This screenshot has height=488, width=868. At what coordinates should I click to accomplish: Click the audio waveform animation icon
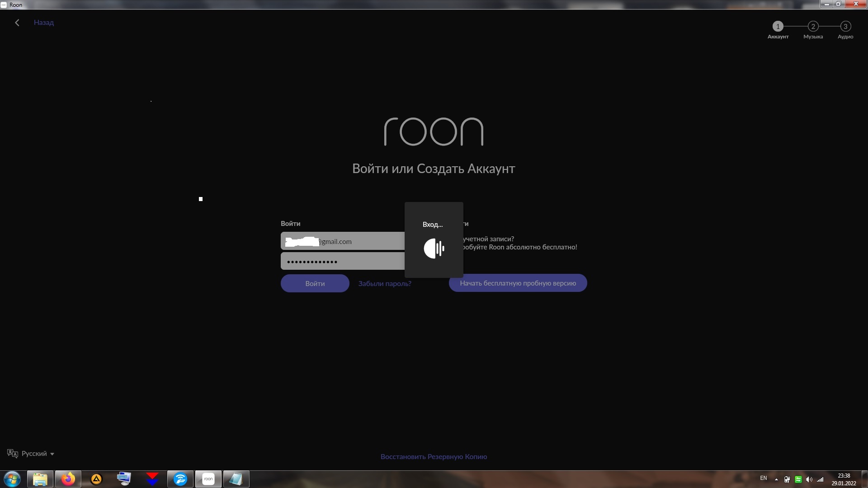(x=434, y=249)
